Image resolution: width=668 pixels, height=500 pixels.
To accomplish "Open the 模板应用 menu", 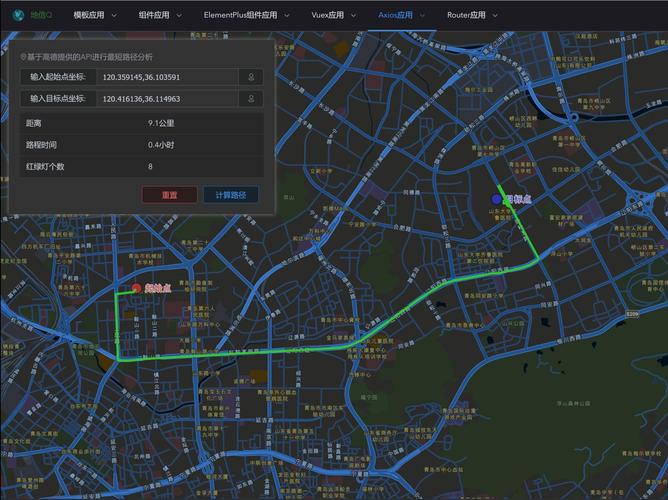I will coord(89,15).
